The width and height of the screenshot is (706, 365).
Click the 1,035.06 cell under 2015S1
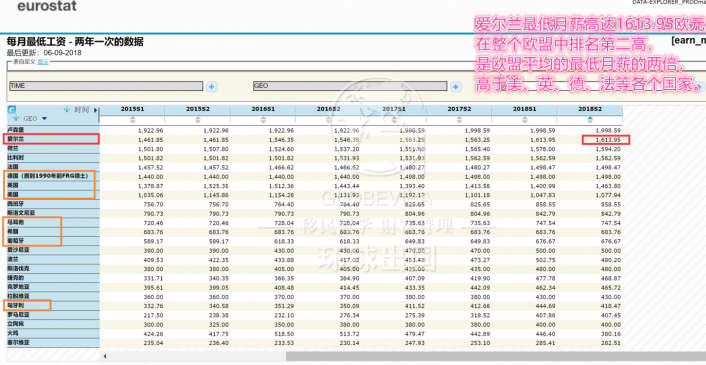pyautogui.click(x=151, y=195)
